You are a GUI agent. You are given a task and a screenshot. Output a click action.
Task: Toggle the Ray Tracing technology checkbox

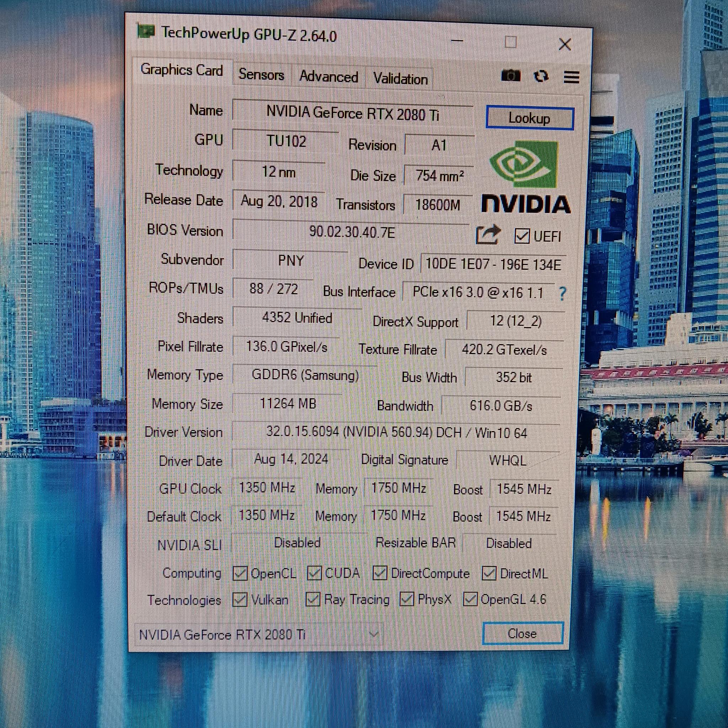click(314, 600)
